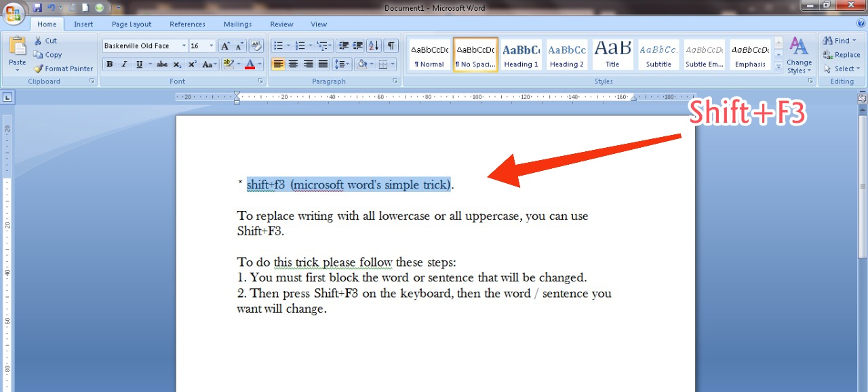This screenshot has width=868, height=392.
Task: Apply the Heading 2 style
Action: pyautogui.click(x=567, y=54)
